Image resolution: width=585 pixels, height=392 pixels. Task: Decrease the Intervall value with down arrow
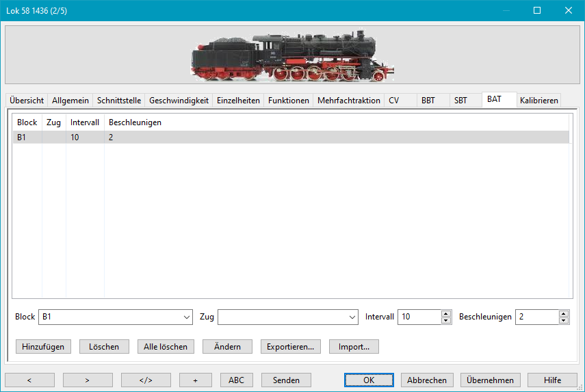pyautogui.click(x=446, y=320)
